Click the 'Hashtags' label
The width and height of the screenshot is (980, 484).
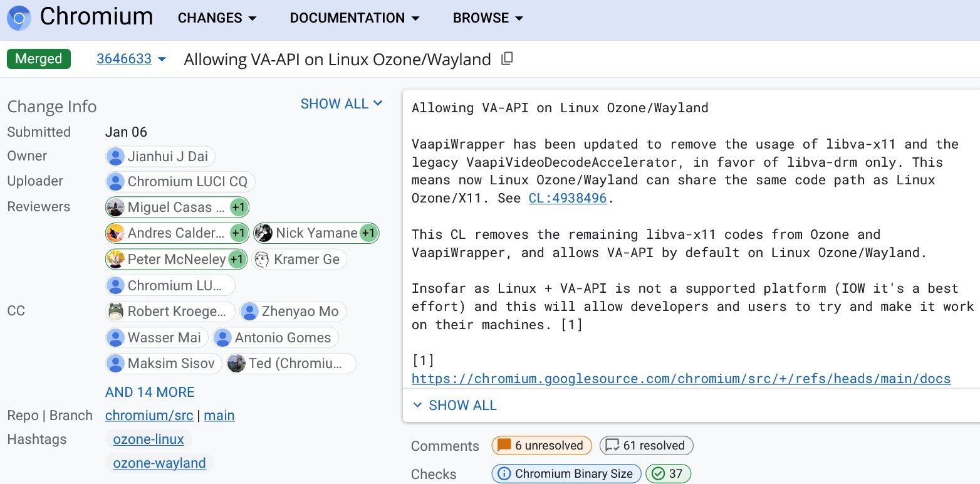click(36, 439)
